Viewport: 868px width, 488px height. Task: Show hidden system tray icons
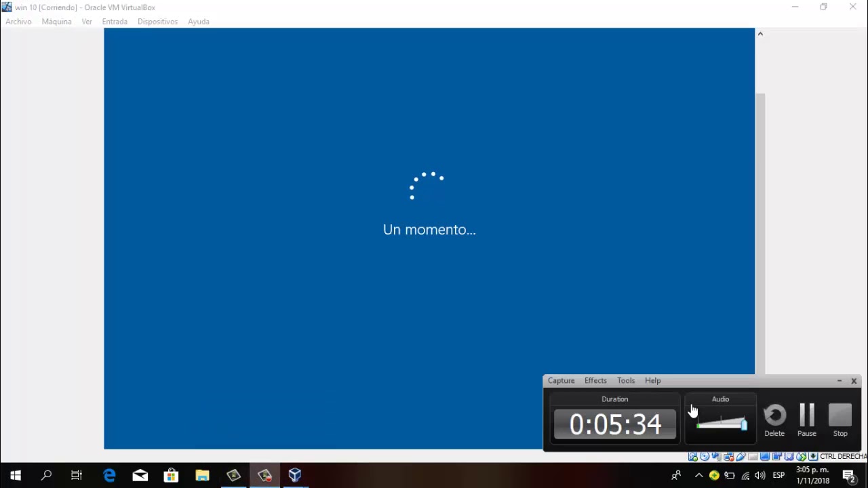pyautogui.click(x=699, y=475)
